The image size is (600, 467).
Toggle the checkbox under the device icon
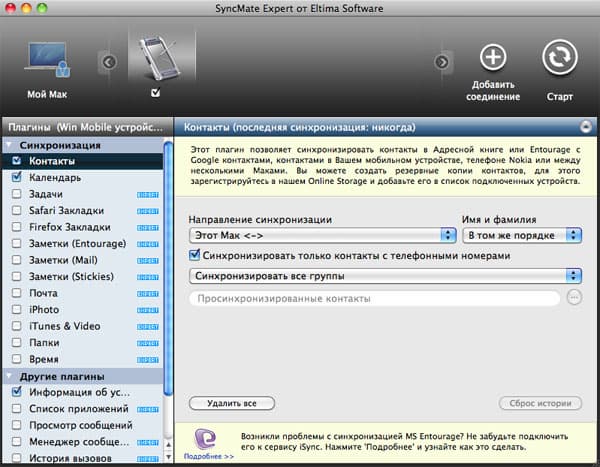point(155,92)
